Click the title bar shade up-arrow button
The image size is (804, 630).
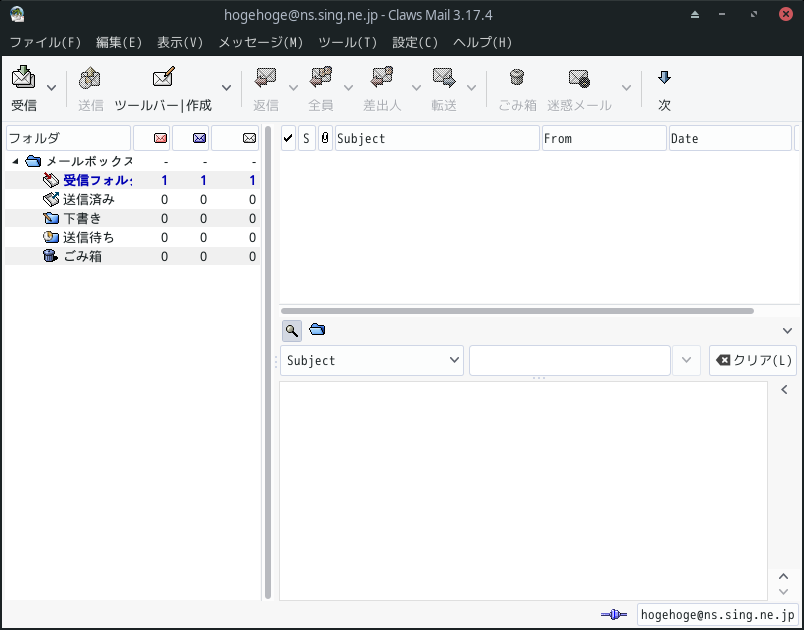pos(695,14)
